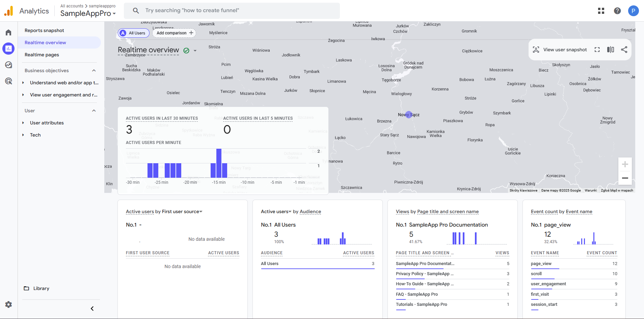Open Views by Page title and screen name
Screen dimensions: 644x319
click(x=437, y=211)
